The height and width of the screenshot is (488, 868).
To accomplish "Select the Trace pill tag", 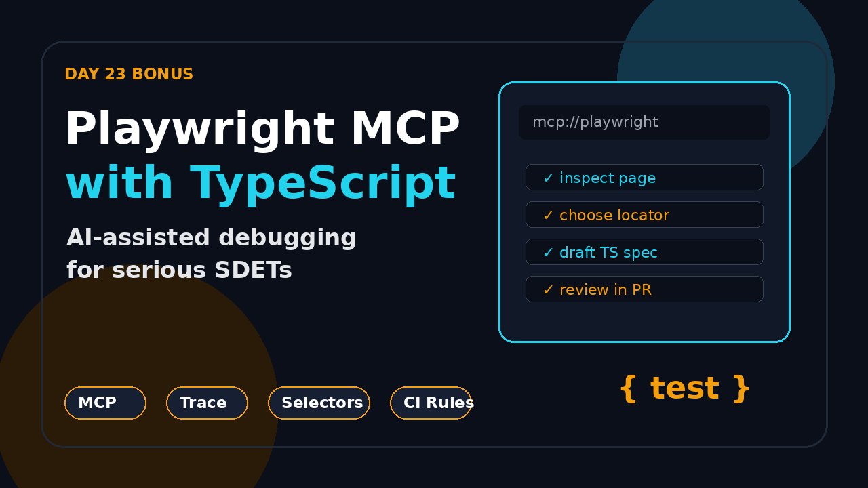I will [x=207, y=403].
